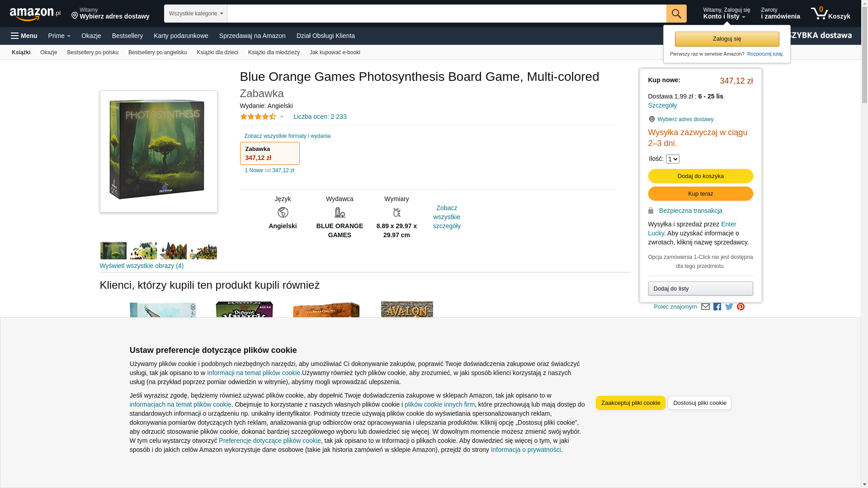The image size is (868, 488).
Task: Share product via Facebook icon
Action: pyautogui.click(x=717, y=307)
